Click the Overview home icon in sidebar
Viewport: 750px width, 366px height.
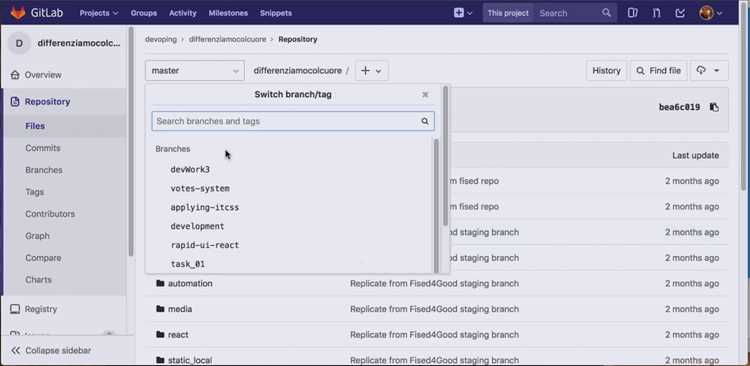coord(15,75)
